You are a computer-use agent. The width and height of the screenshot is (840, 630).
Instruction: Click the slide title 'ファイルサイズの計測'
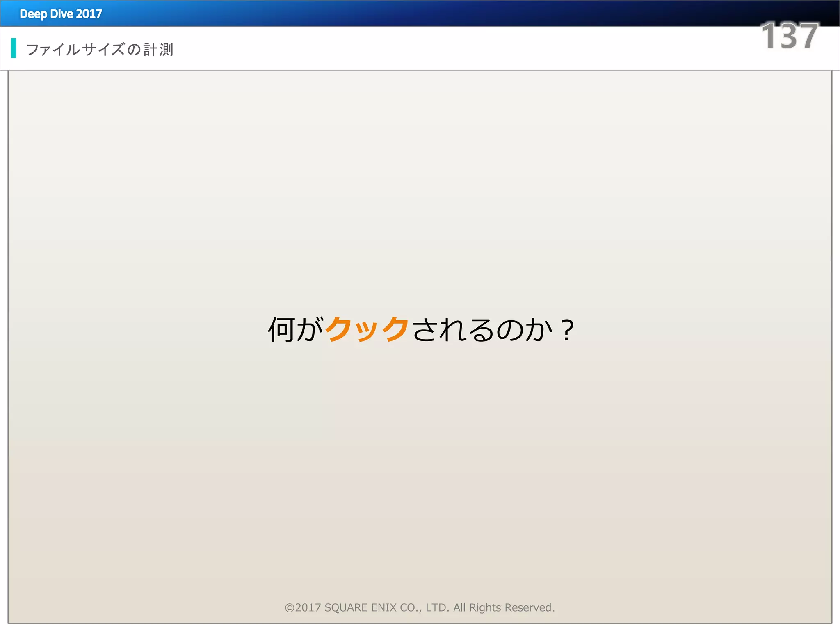click(x=100, y=49)
